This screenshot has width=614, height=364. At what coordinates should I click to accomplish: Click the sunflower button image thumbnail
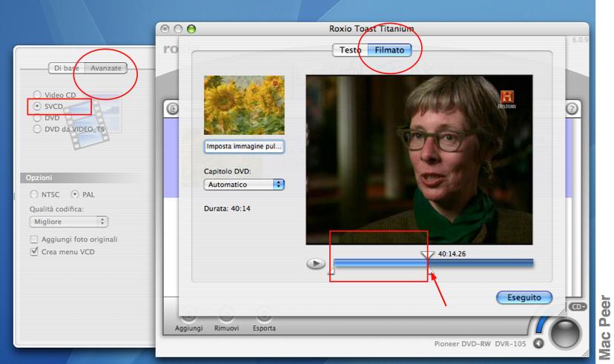(244, 105)
